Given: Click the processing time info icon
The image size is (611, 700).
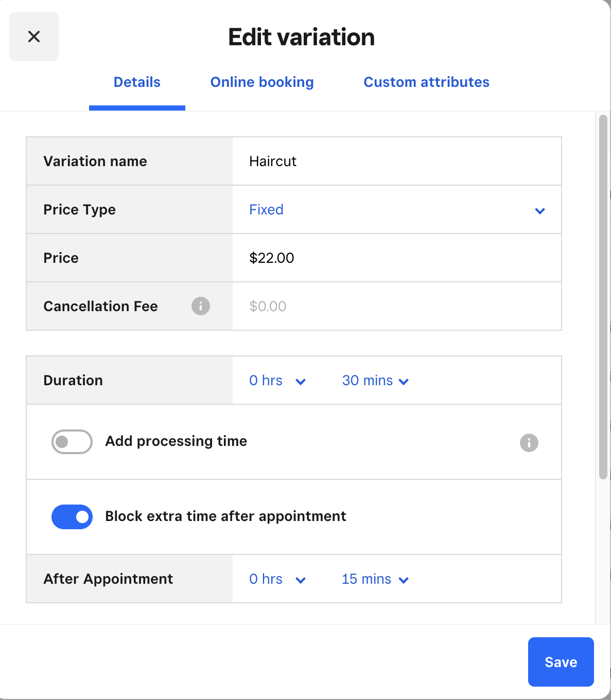Looking at the screenshot, I should tap(529, 442).
